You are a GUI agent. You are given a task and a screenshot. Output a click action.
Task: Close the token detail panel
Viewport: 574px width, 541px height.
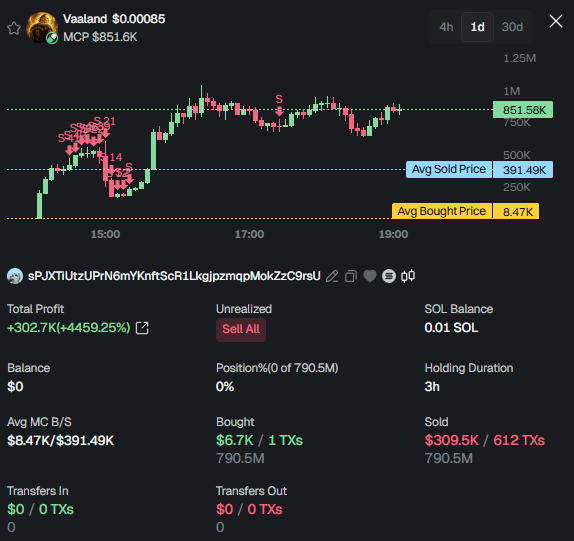556,21
